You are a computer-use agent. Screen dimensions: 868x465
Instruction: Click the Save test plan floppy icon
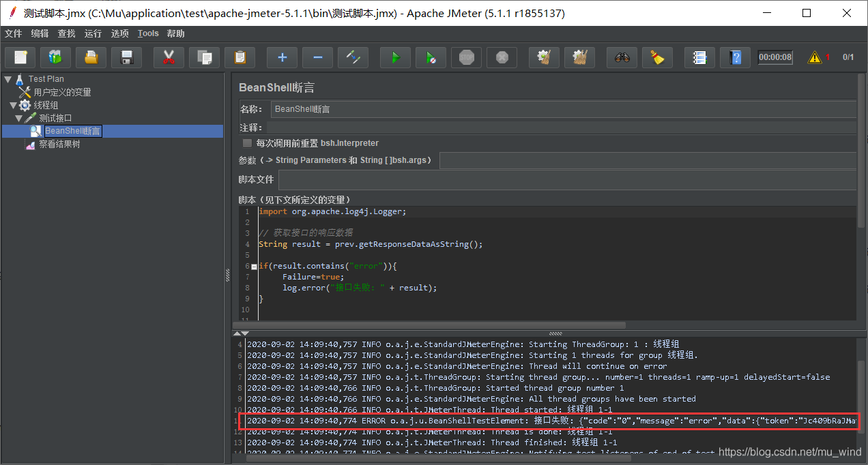126,58
